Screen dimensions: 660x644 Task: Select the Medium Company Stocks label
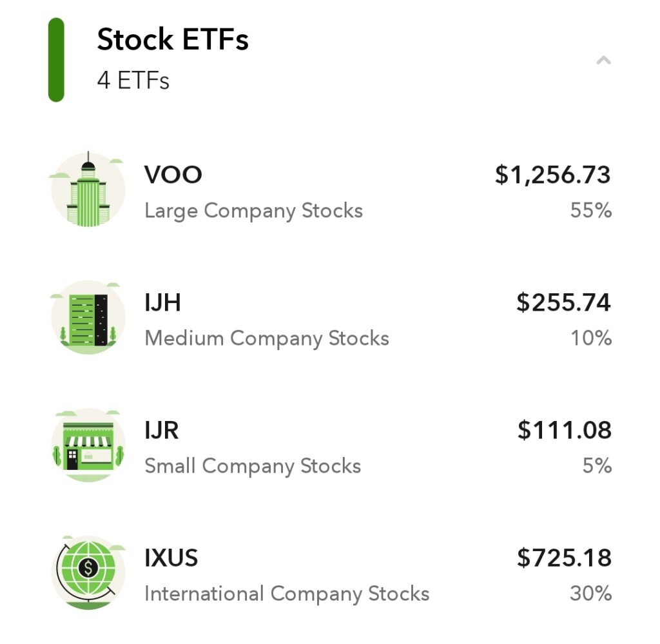coord(267,338)
